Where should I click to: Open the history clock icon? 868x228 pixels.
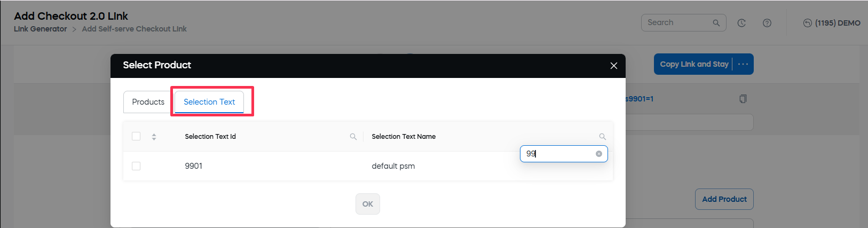tap(741, 23)
